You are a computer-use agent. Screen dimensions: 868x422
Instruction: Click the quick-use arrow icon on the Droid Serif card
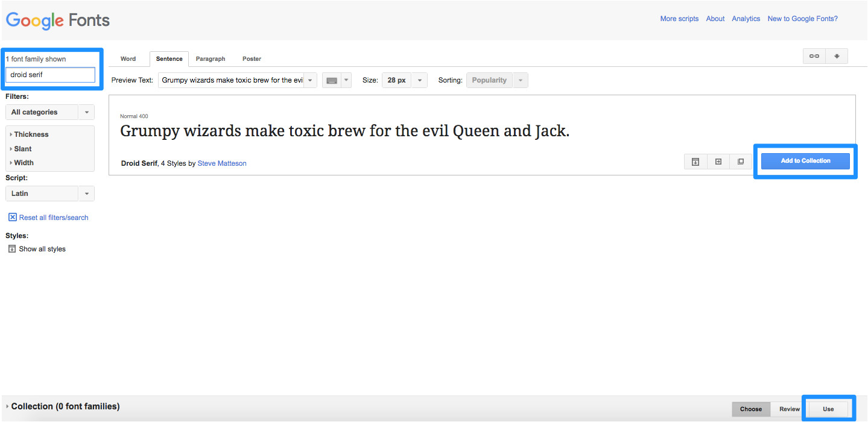(718, 162)
